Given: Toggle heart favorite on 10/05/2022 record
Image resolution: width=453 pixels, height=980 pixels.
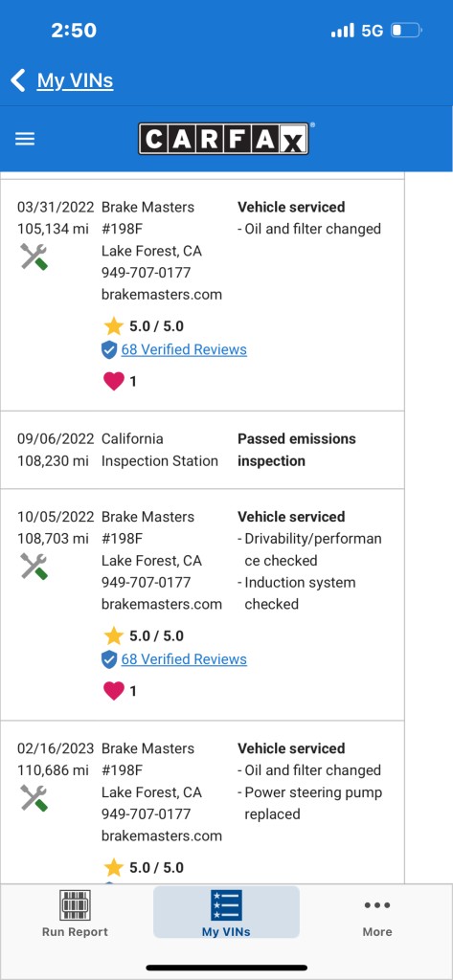Looking at the screenshot, I should point(113,691).
